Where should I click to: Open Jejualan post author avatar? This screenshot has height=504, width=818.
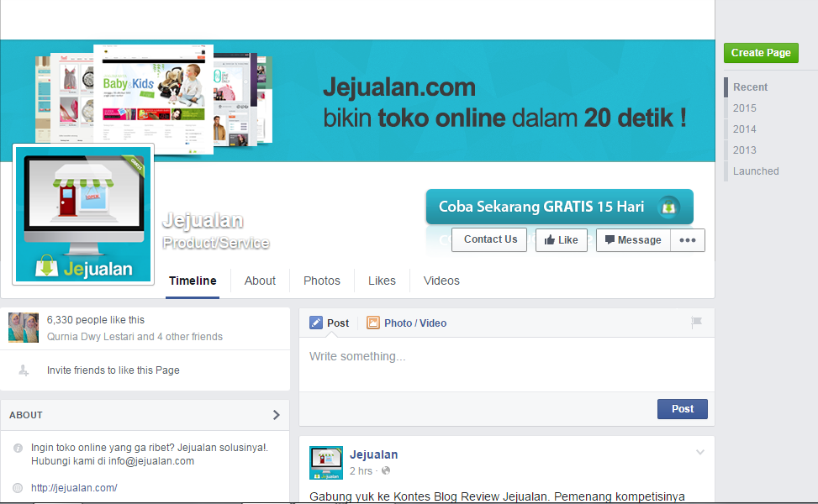click(326, 463)
